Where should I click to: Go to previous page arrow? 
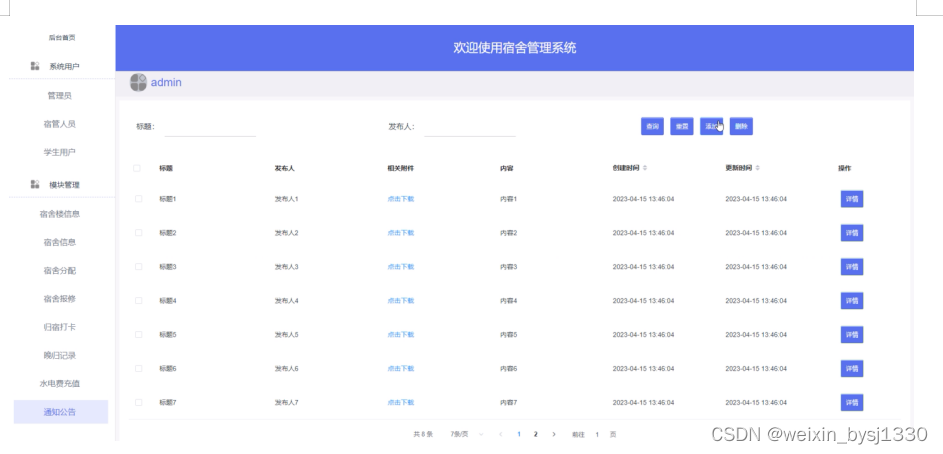click(500, 434)
